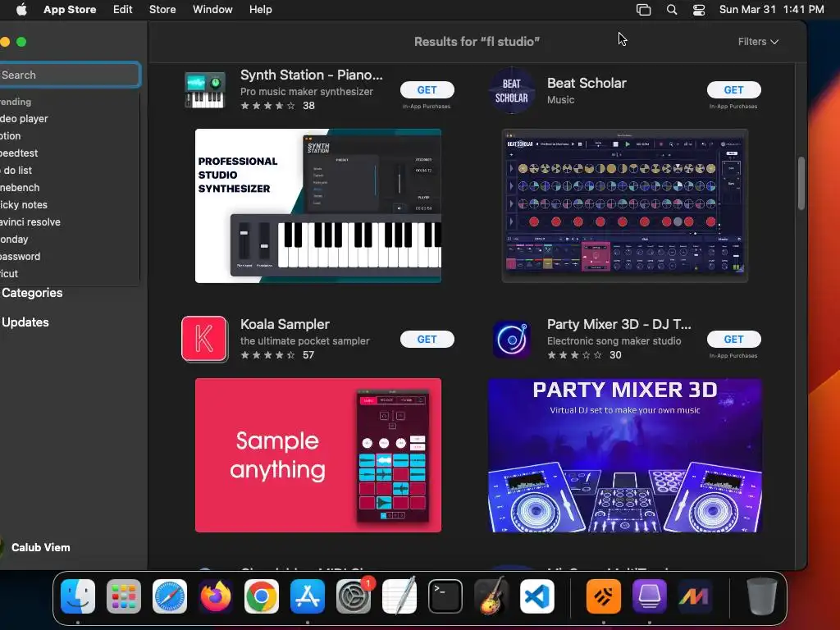Open the Filters dropdown

click(758, 42)
